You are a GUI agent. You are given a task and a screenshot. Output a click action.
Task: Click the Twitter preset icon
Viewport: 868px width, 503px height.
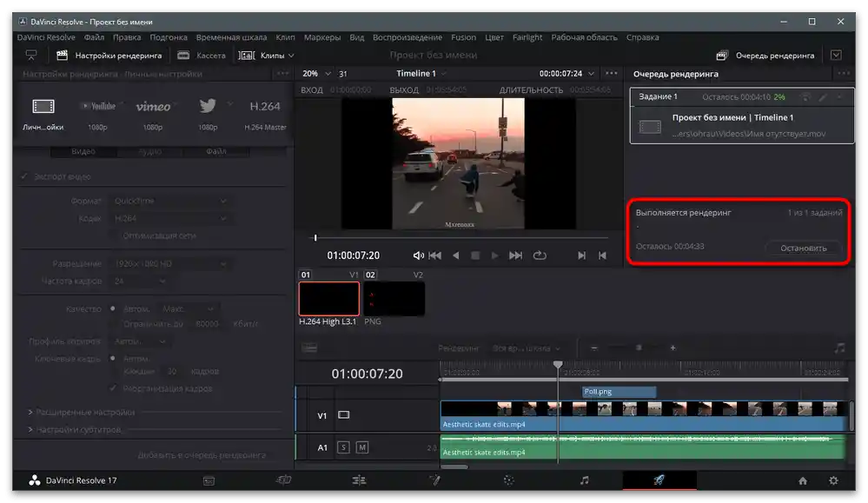[208, 106]
